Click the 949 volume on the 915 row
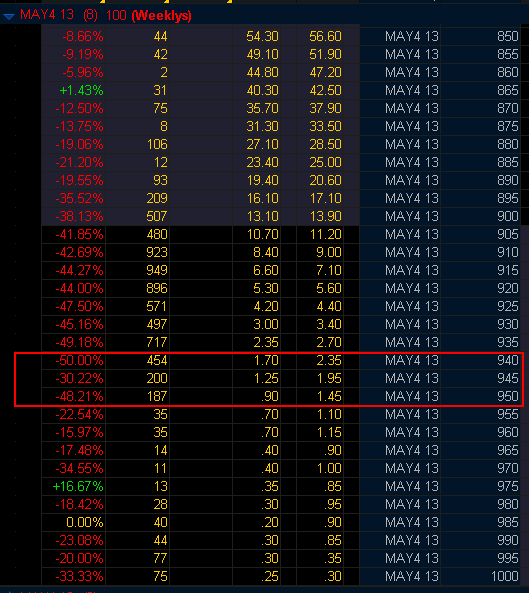 point(157,270)
